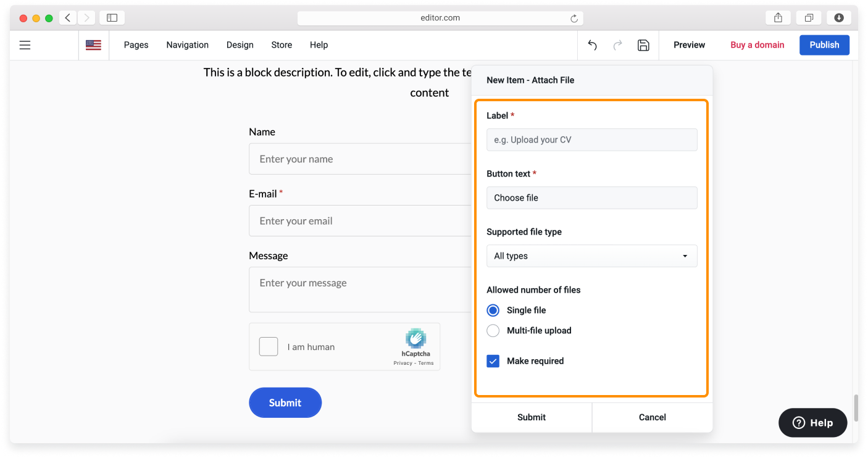
Task: Click the Preview button
Action: pos(689,45)
